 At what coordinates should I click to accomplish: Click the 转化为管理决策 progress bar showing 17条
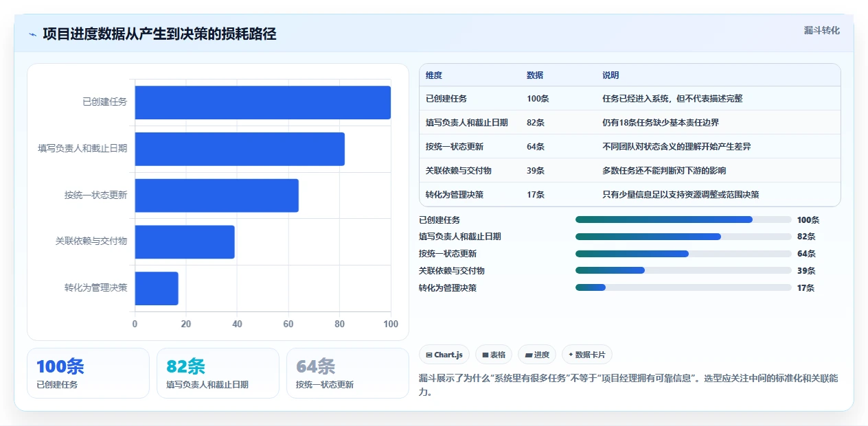(x=683, y=287)
